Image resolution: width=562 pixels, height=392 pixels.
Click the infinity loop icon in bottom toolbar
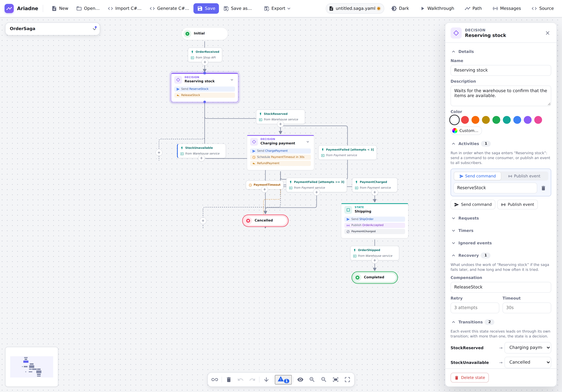(215, 380)
